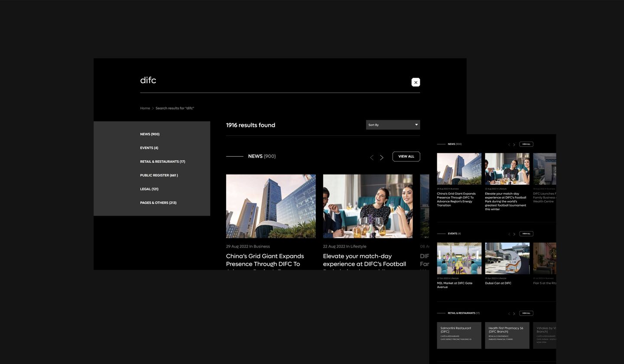This screenshot has width=624, height=364.
Task: Click the next arrow beside the Events heading
Action: pos(514,234)
